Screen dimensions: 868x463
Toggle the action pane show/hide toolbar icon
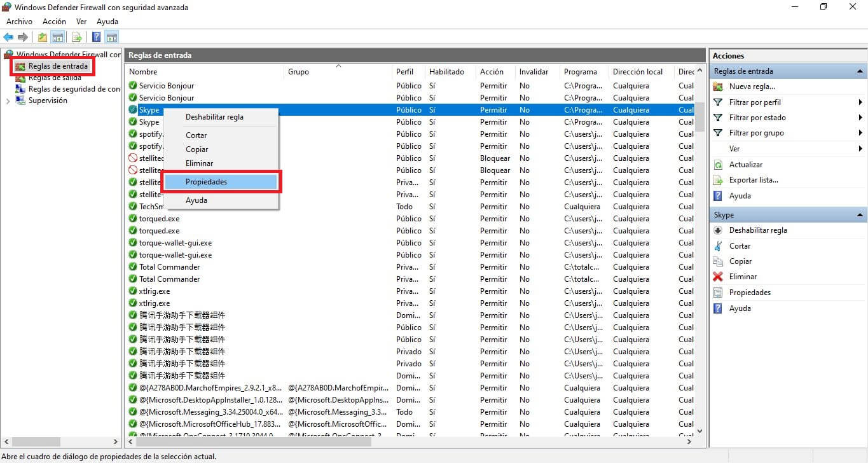[x=112, y=38]
